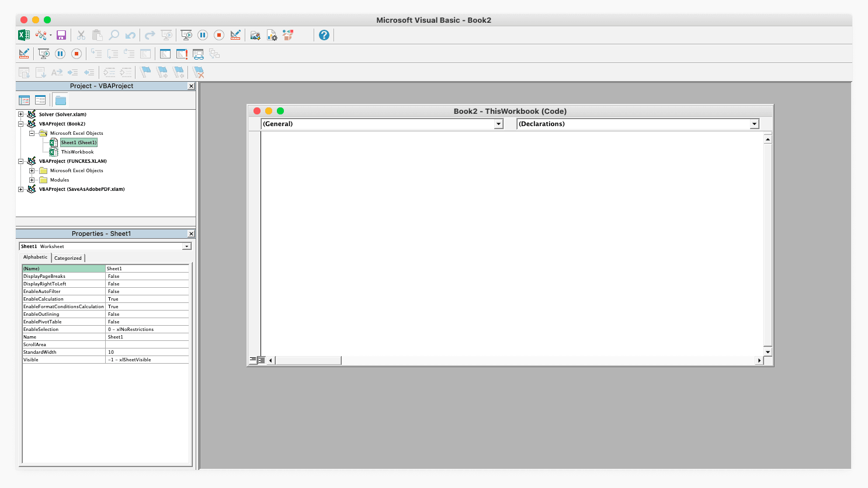Save the workbook with the floppy disk icon

point(61,35)
